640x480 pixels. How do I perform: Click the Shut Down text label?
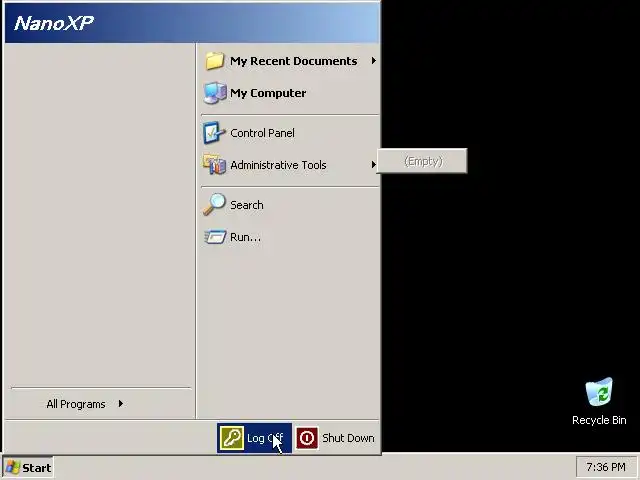pyautogui.click(x=348, y=438)
